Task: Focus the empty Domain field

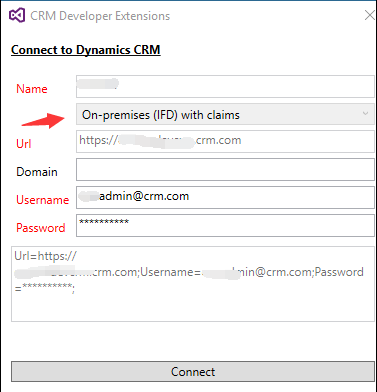Action: (225, 170)
